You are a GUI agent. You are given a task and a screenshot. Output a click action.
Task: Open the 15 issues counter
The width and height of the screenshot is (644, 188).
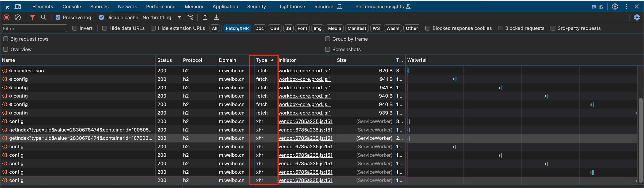coord(597,7)
